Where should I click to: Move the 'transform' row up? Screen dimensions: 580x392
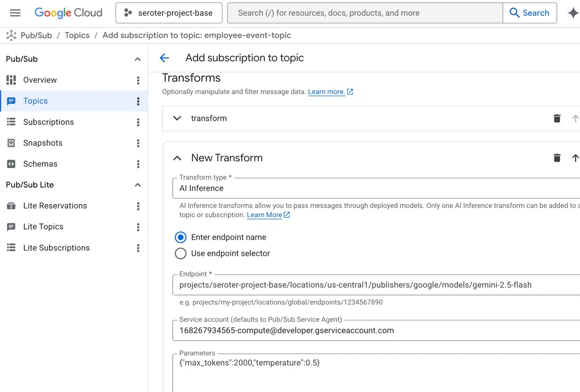[575, 119]
